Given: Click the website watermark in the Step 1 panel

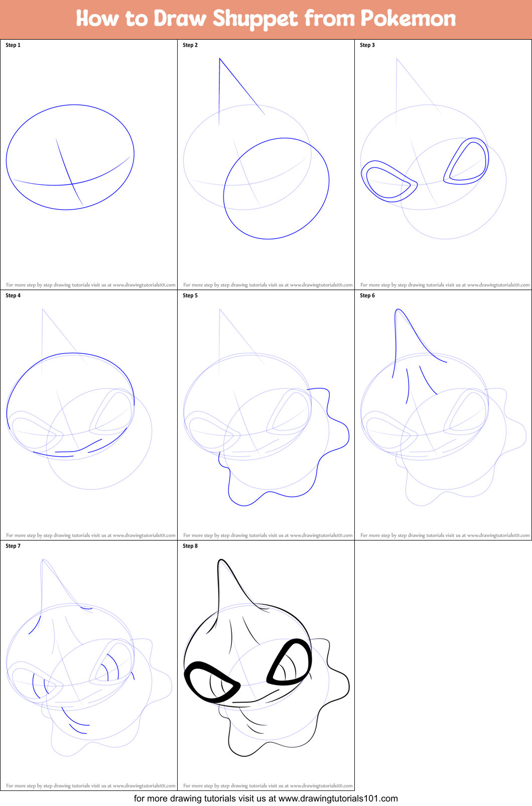Looking at the screenshot, I should tap(91, 285).
